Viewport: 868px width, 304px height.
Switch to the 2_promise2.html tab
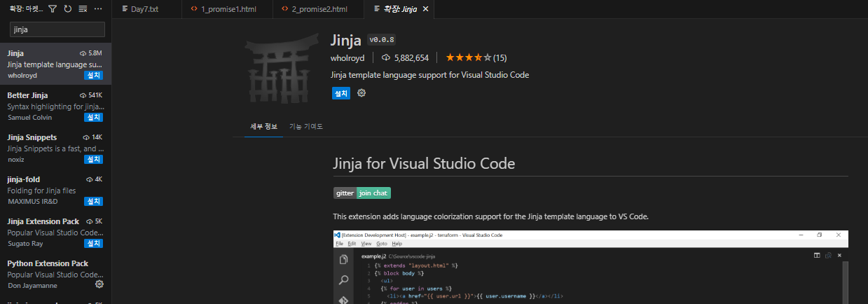(x=319, y=9)
